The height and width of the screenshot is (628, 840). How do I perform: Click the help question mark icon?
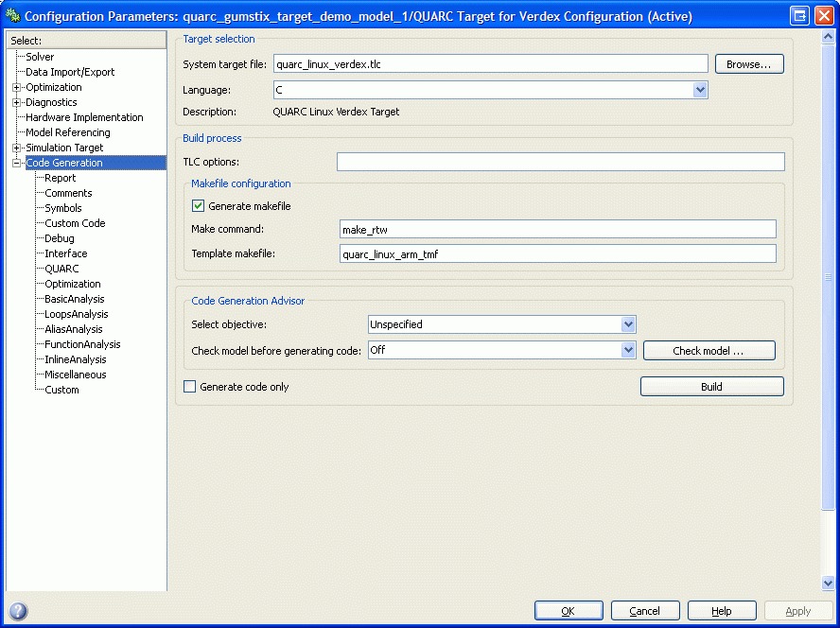tap(17, 610)
